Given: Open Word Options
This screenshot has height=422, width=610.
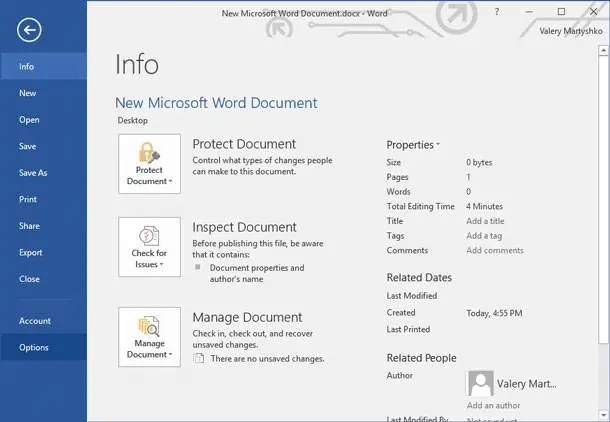Looking at the screenshot, I should (43, 347).
